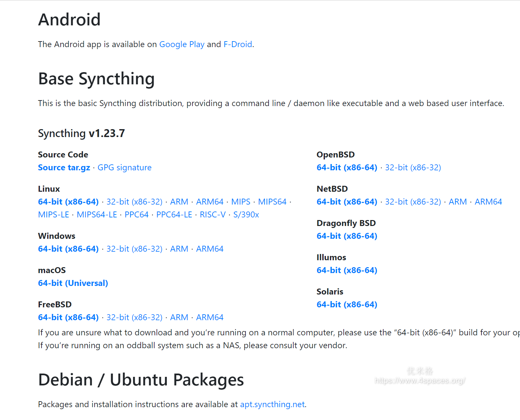Download Windows 32-bit (x86-32) build
520x420 pixels.
pyautogui.click(x=134, y=249)
